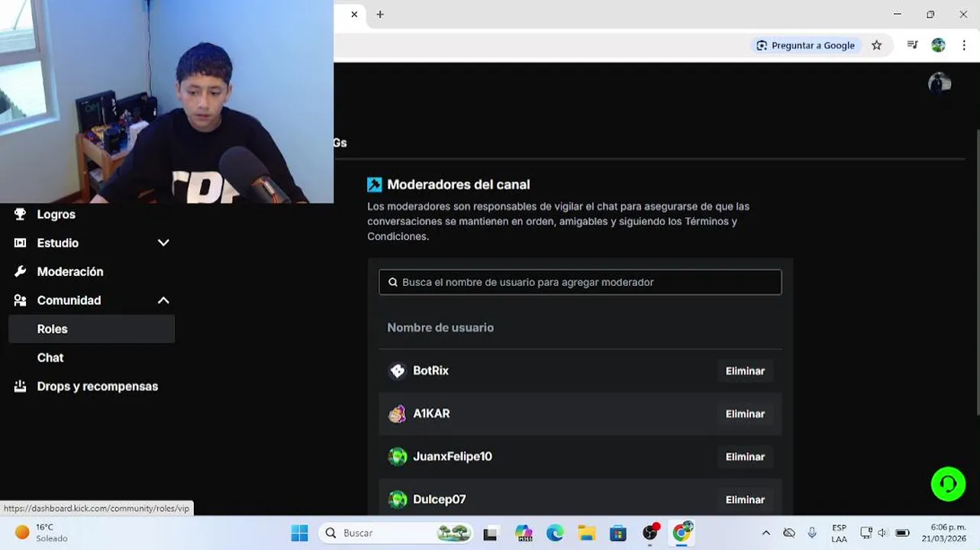Click the Dulcep07 username

point(440,499)
